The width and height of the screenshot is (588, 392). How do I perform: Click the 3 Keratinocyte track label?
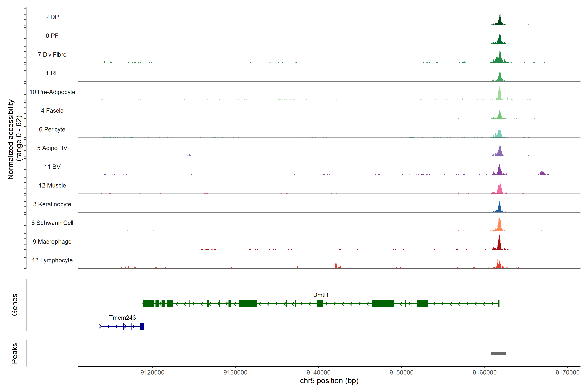click(52, 204)
